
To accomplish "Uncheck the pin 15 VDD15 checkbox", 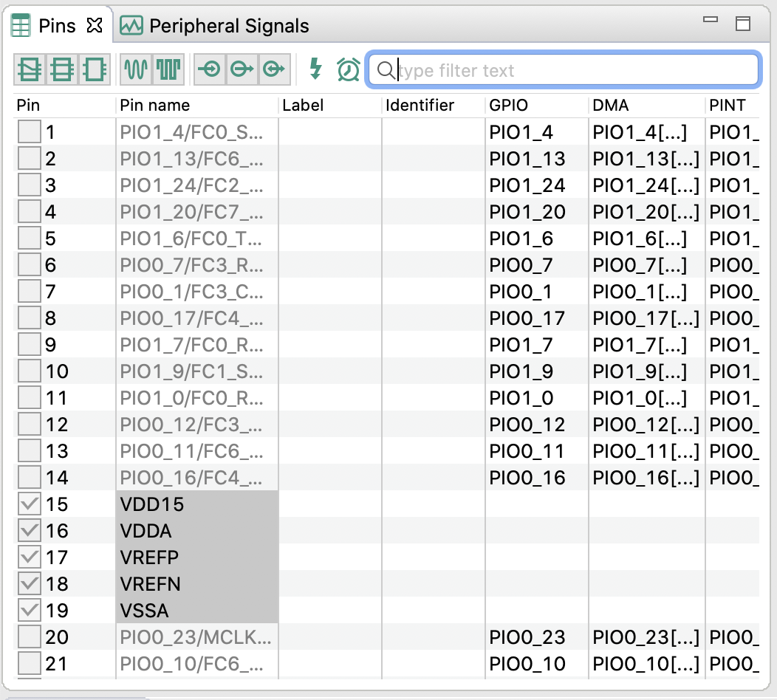I will tap(30, 504).
